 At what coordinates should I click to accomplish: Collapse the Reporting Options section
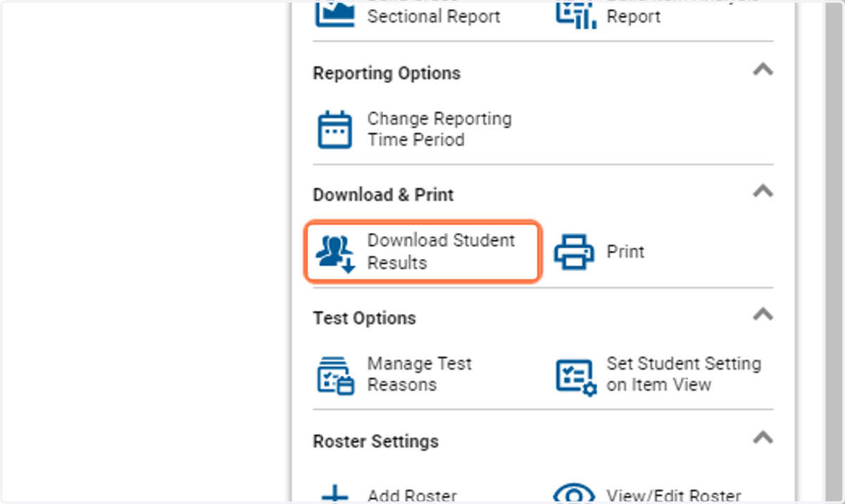click(763, 69)
